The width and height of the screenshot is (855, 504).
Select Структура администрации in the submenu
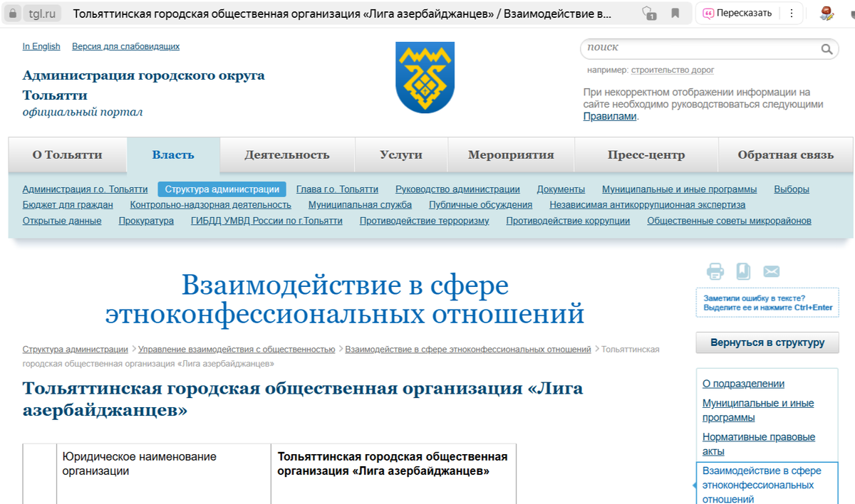[224, 189]
